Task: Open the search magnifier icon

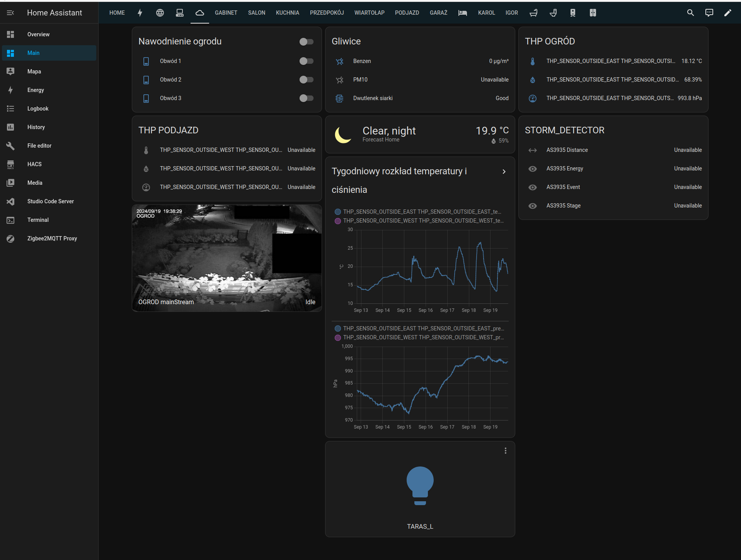Action: (690, 13)
